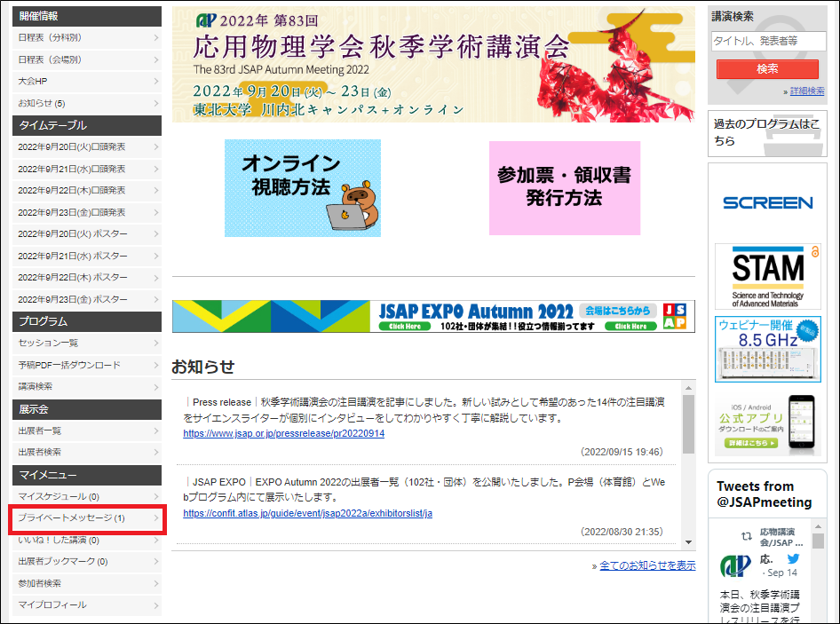Click the 詳細検索 link
Image resolution: width=840 pixels, height=624 pixels.
click(806, 91)
